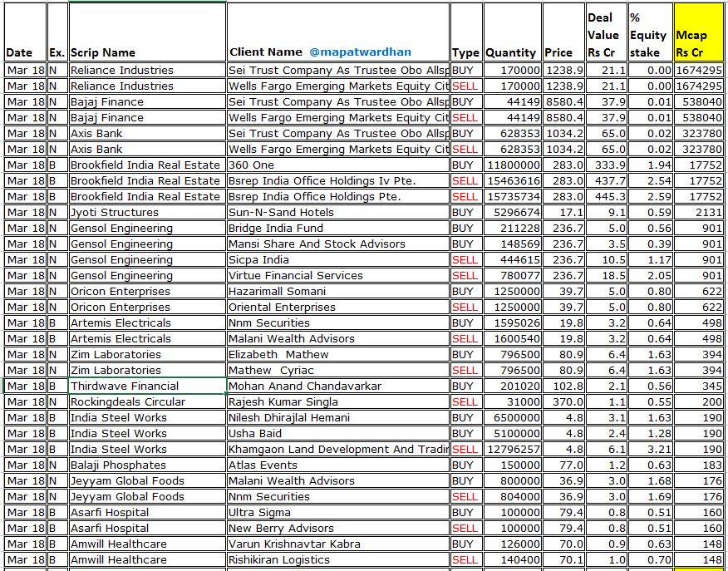The width and height of the screenshot is (728, 571).
Task: Select the Date header cell
Action: click(25, 32)
